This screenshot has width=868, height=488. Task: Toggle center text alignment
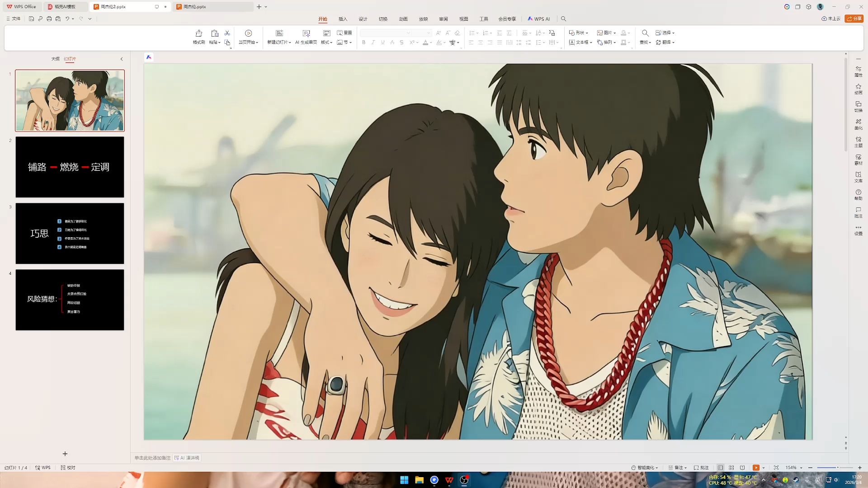pyautogui.click(x=481, y=42)
